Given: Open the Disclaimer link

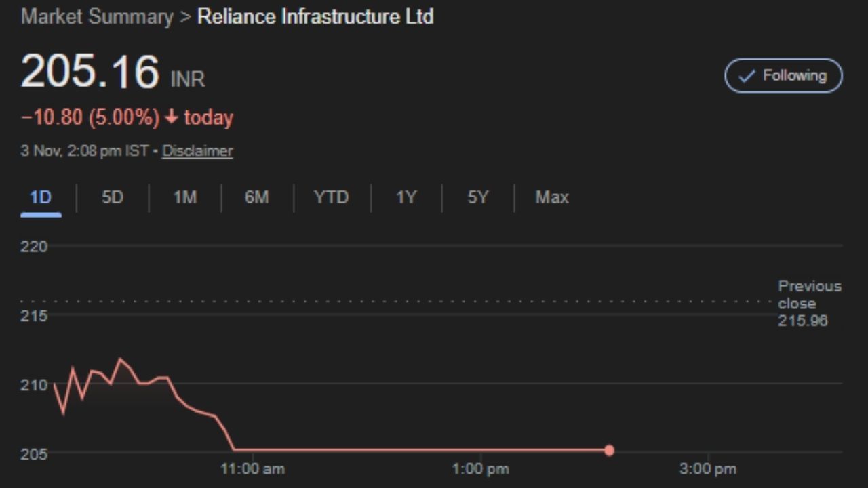Looking at the screenshot, I should coord(197,150).
